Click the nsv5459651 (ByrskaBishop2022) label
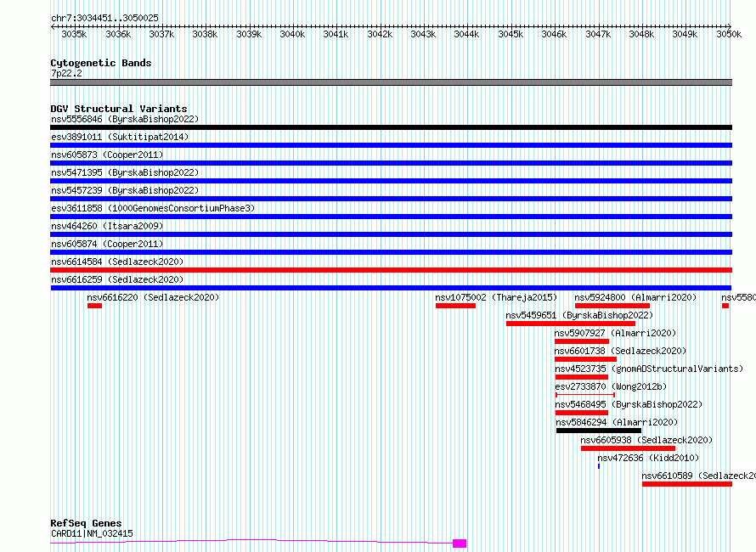Image resolution: width=756 pixels, height=552 pixels. point(579,315)
